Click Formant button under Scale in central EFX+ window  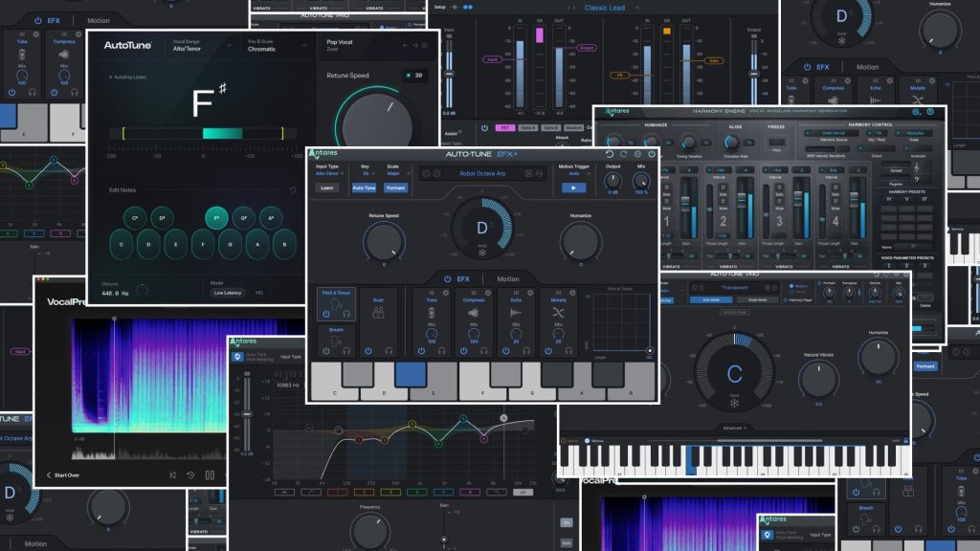tap(395, 188)
